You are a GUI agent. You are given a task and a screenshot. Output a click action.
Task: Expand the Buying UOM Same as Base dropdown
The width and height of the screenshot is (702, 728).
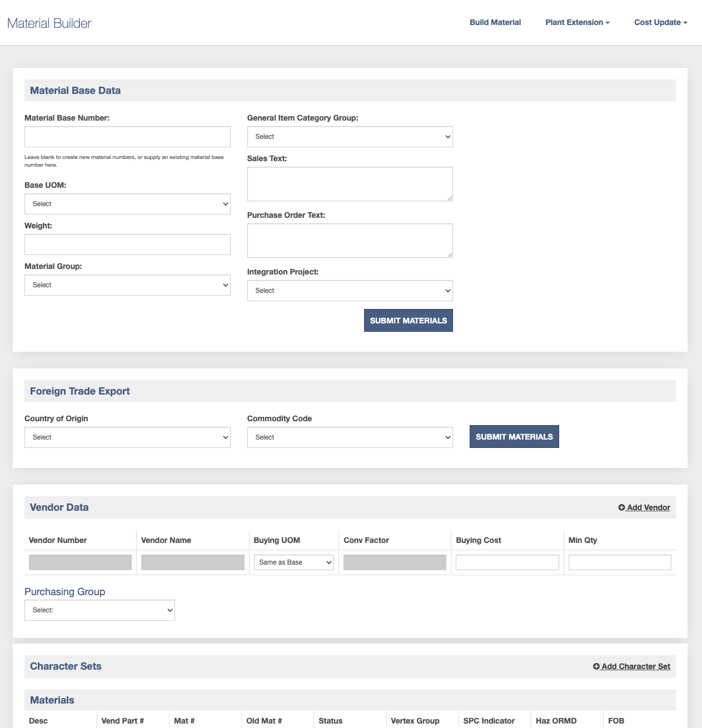point(294,562)
